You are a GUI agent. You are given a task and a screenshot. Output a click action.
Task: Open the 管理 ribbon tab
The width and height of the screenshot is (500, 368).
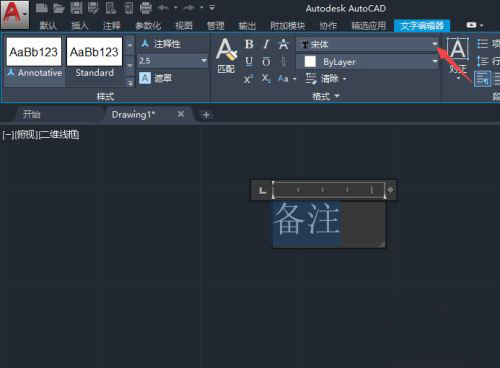coord(216,26)
